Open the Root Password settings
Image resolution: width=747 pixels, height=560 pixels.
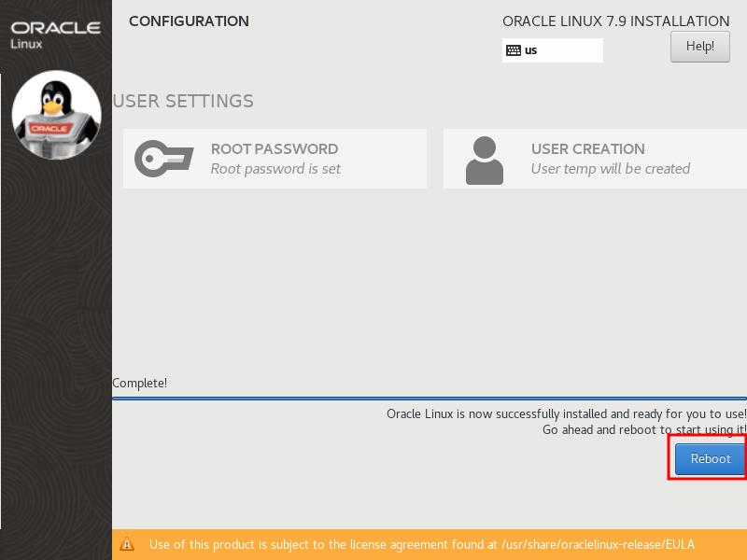[275, 159]
